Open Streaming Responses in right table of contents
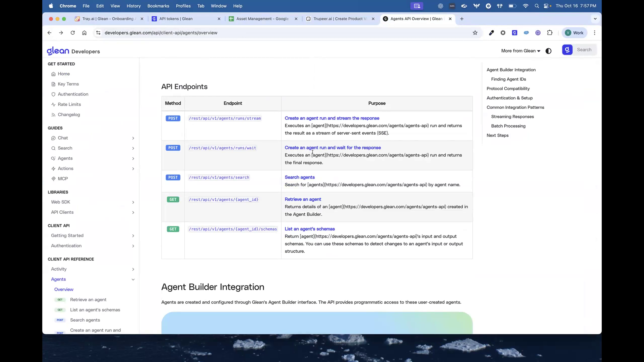The width and height of the screenshot is (644, 362). point(512,116)
